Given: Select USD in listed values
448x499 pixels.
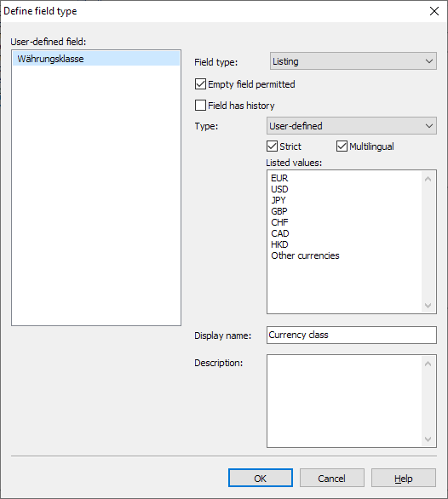Looking at the screenshot, I should [x=279, y=189].
